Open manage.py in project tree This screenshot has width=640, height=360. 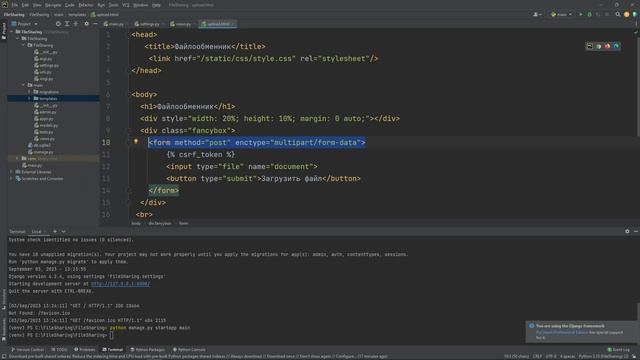40,152
